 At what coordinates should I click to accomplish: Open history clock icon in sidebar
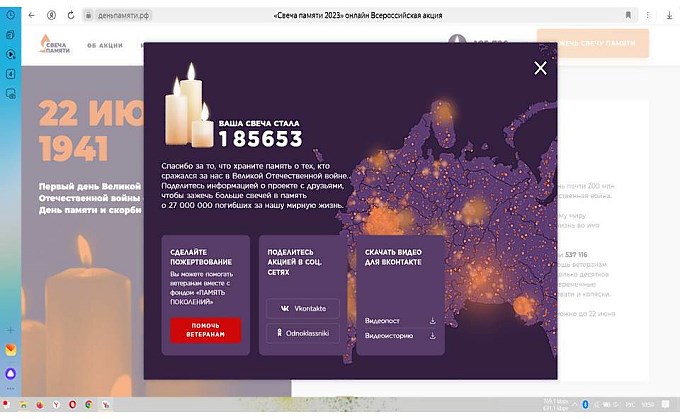[x=10, y=15]
